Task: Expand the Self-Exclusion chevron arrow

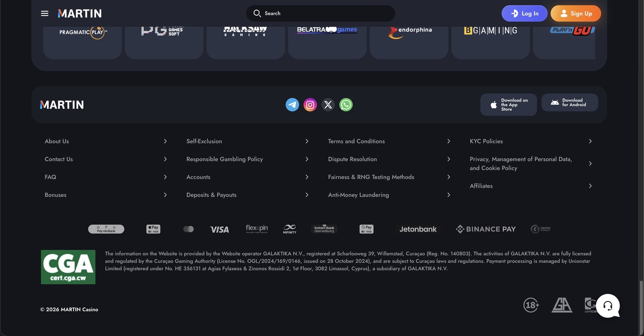Action: pos(307,141)
